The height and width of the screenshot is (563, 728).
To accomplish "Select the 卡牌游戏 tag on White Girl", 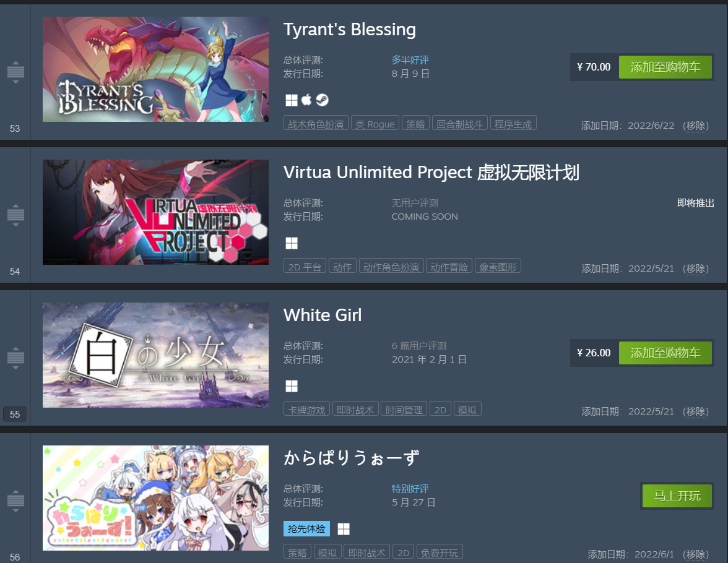I will click(306, 410).
